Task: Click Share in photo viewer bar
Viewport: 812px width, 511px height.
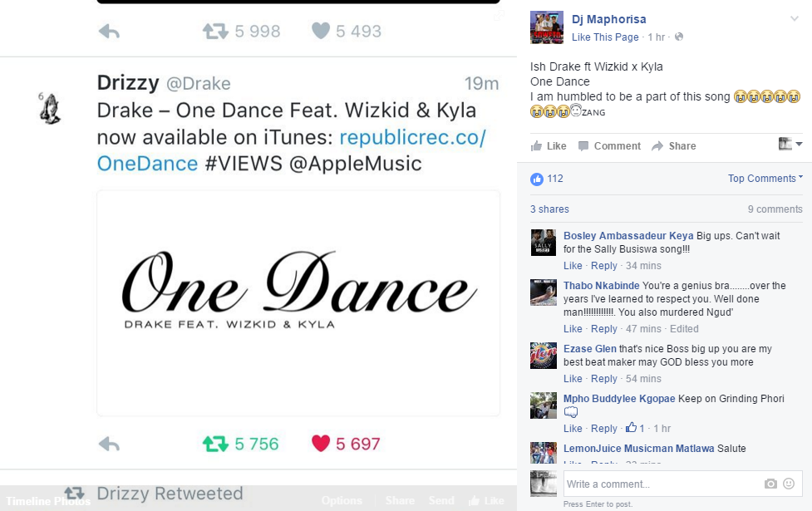Action: (x=400, y=501)
